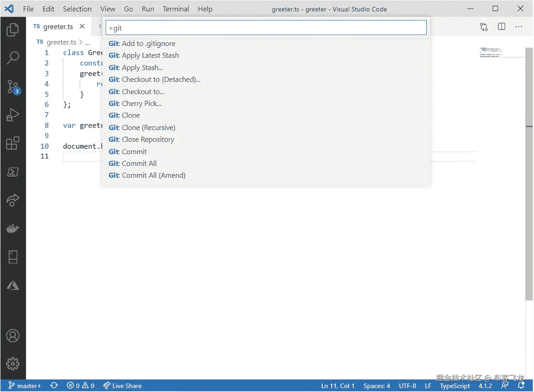The height and width of the screenshot is (392, 534).
Task: Open the File menu
Action: pos(28,9)
